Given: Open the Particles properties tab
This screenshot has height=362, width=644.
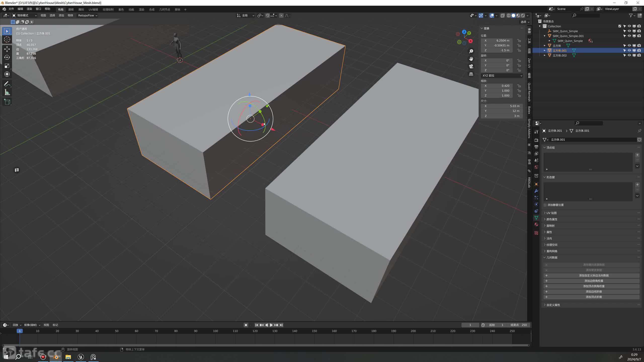Looking at the screenshot, I should tap(536, 198).
